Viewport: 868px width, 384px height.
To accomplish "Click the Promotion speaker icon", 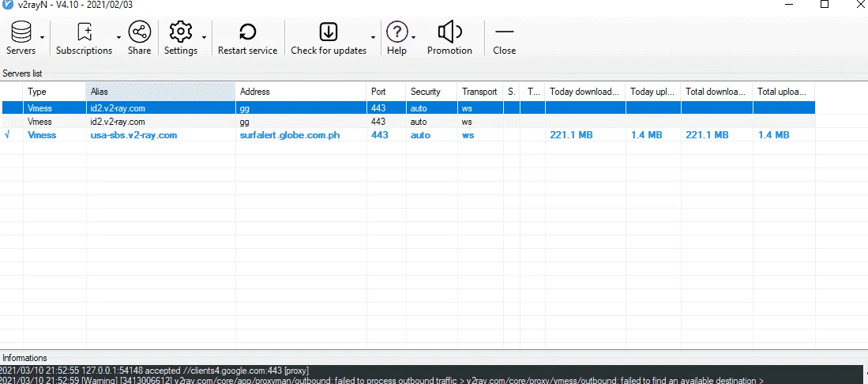I will pyautogui.click(x=449, y=32).
